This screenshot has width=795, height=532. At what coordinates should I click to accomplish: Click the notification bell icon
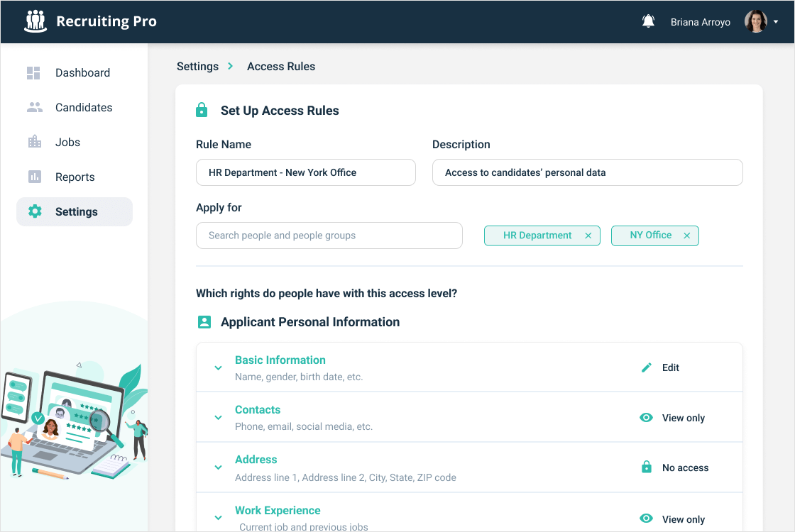pos(648,22)
